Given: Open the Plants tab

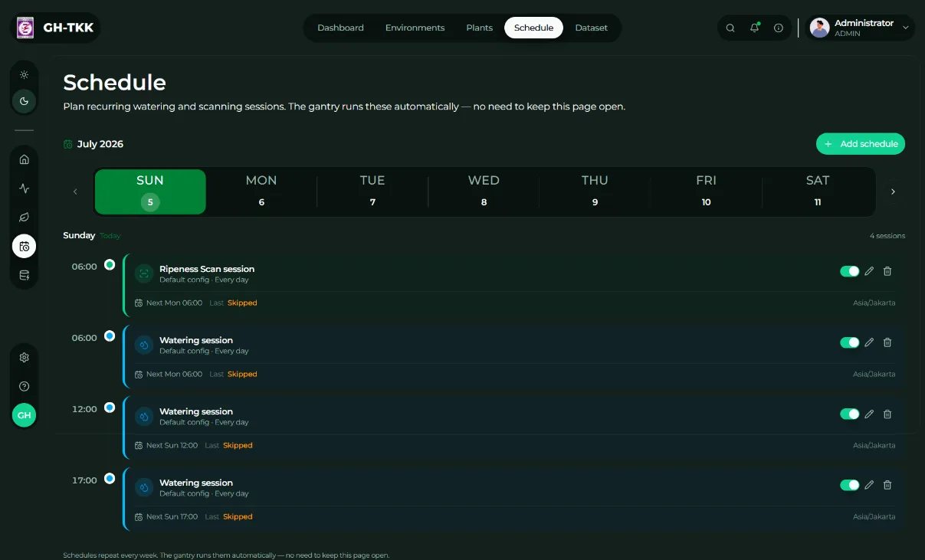Looking at the screenshot, I should click(x=479, y=28).
